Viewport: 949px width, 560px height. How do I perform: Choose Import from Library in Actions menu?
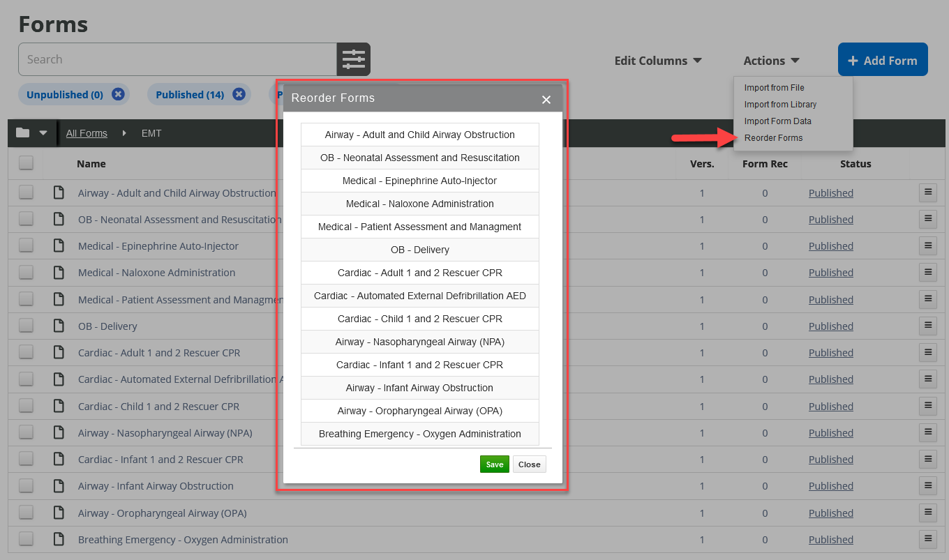780,105
